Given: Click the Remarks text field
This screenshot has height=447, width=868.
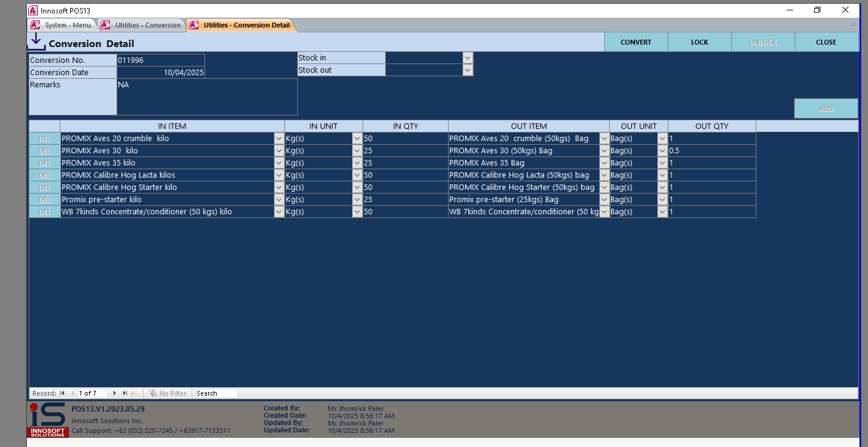Looking at the screenshot, I should pyautogui.click(x=206, y=96).
